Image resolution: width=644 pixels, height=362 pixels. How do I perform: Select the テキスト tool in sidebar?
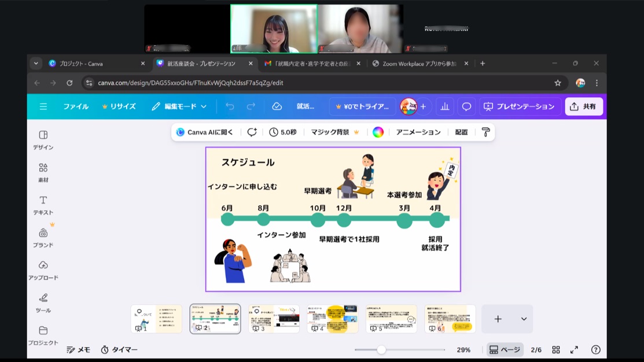[x=43, y=205]
